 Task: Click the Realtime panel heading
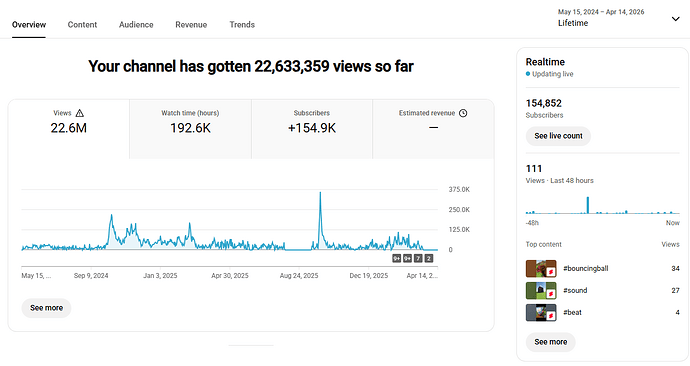545,62
